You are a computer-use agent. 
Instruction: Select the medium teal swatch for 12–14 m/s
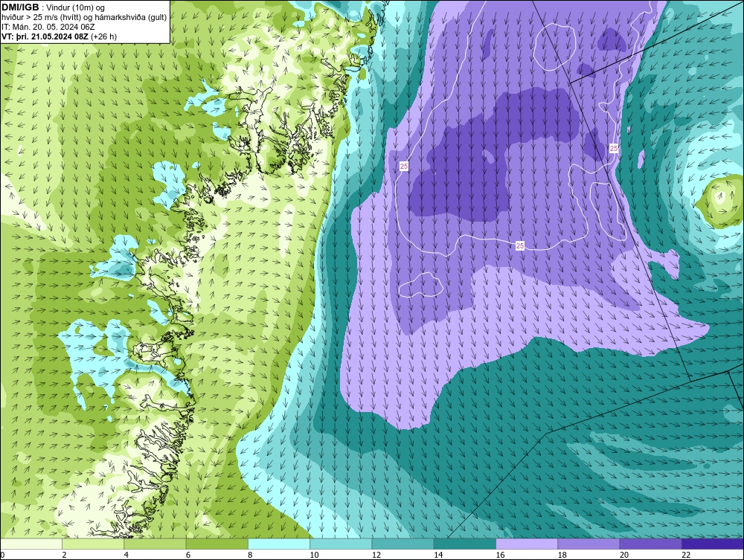click(x=403, y=544)
